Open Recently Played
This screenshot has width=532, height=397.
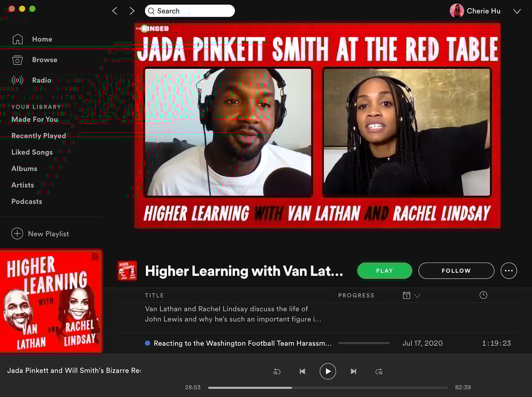click(x=39, y=135)
